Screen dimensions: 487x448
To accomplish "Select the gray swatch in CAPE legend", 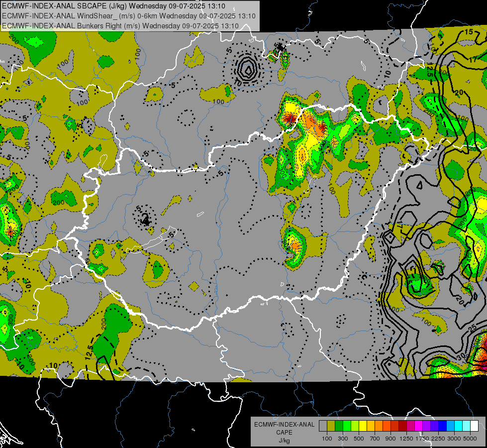I will tap(323, 426).
